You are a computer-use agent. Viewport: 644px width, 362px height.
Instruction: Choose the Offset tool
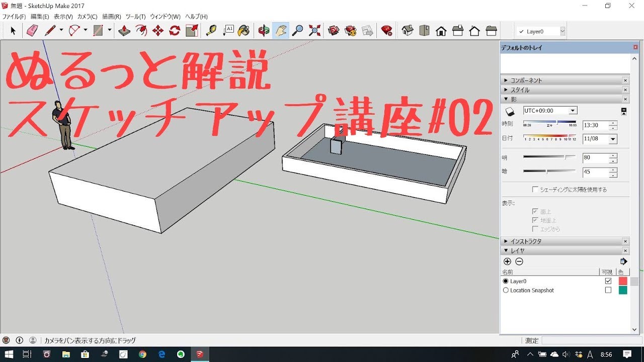pos(141,31)
